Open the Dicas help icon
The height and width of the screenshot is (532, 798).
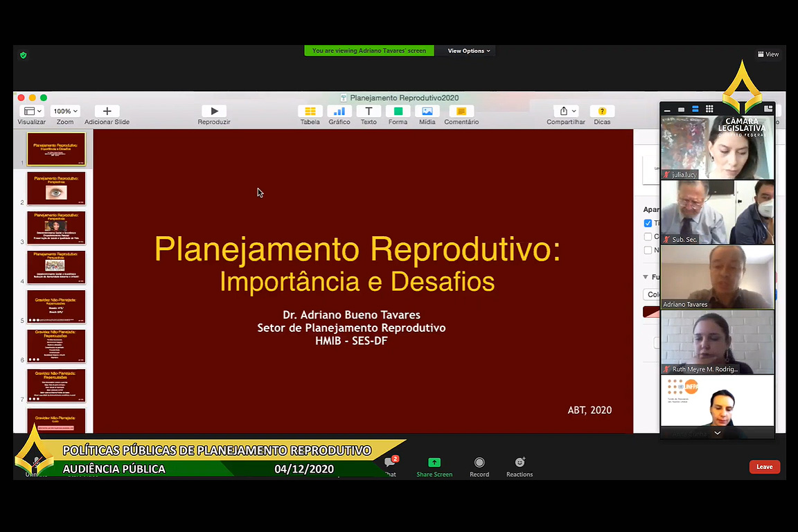tap(602, 112)
